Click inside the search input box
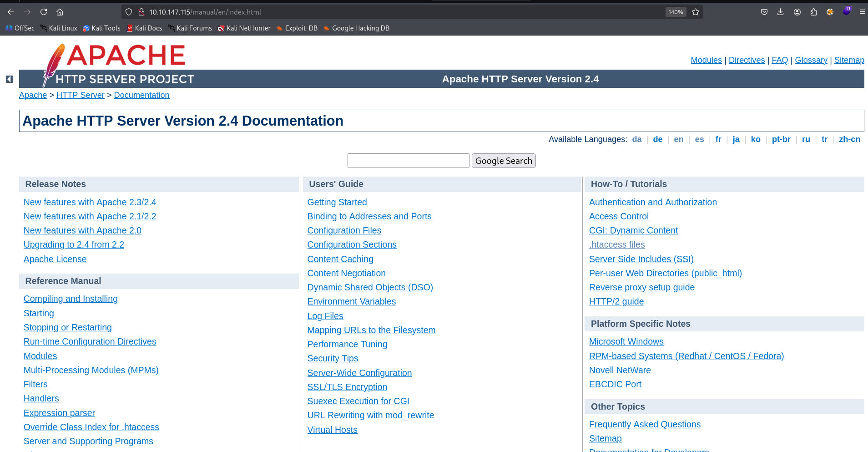Screen dimensions: 868x452 coord(408,160)
